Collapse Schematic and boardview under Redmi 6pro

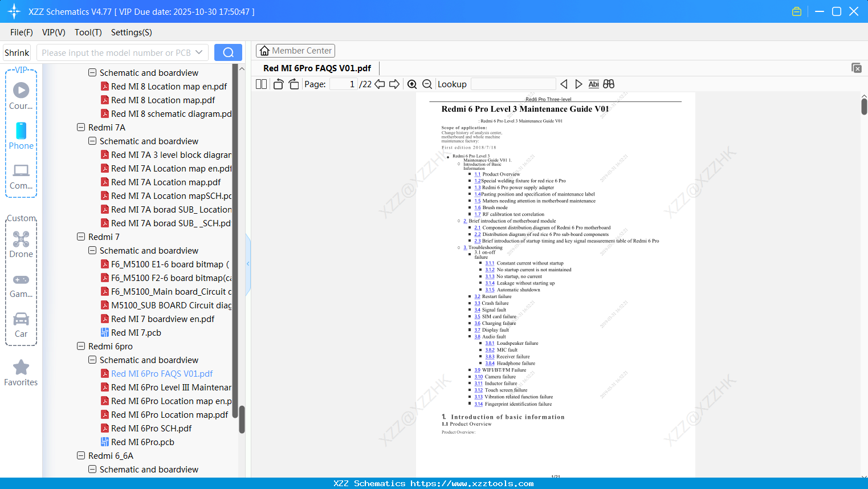click(92, 360)
